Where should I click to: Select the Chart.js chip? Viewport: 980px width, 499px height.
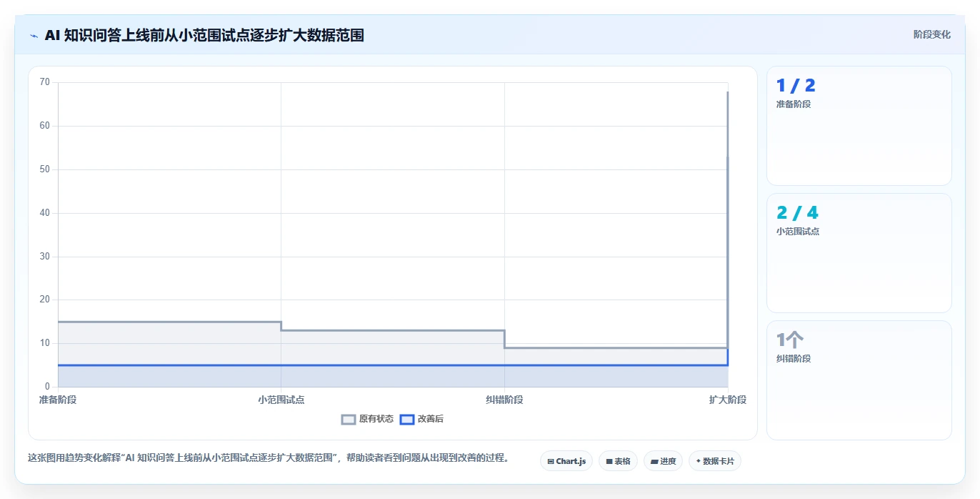click(x=566, y=461)
